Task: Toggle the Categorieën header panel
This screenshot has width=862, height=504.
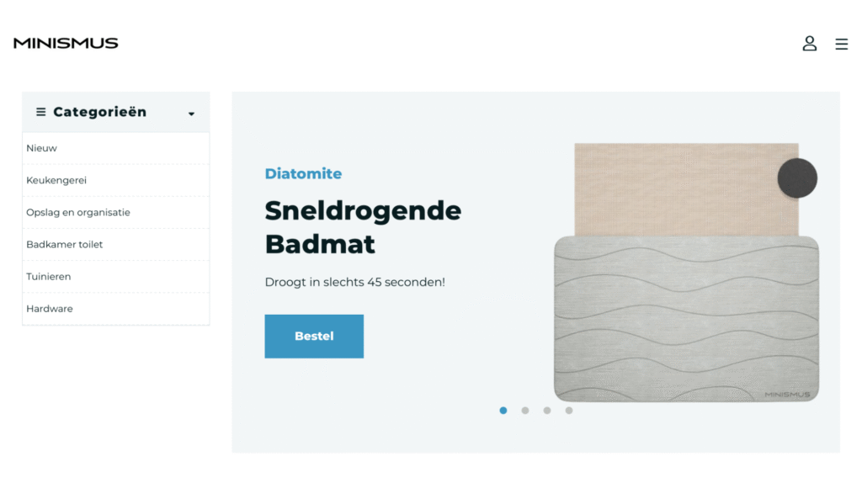Action: pos(116,112)
